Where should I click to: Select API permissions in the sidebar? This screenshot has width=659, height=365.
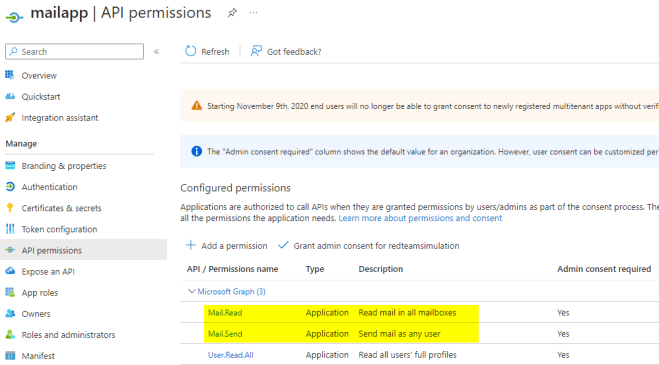tap(52, 250)
